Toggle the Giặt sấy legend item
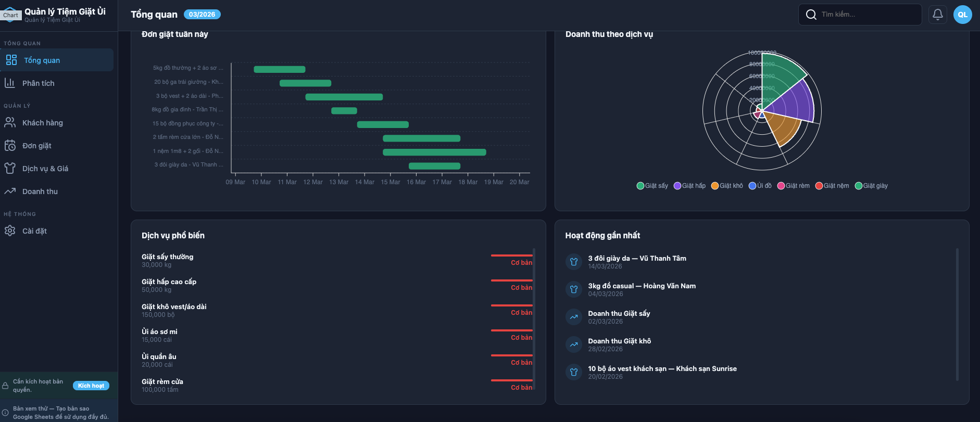Screen dimensions: 980x422 point(652,186)
